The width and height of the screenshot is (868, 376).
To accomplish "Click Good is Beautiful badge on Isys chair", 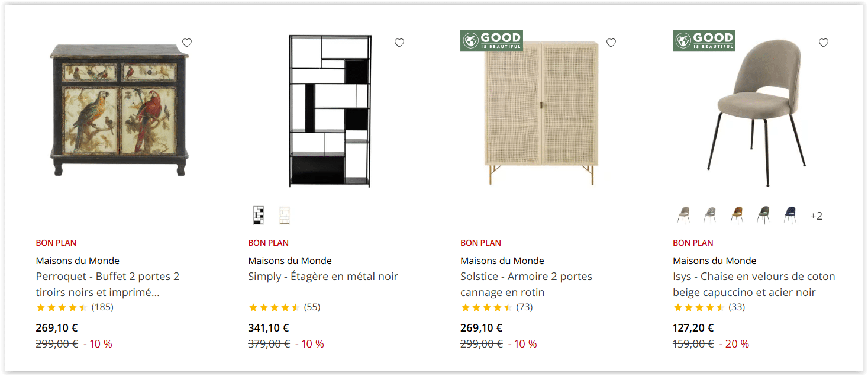I will pos(704,40).
